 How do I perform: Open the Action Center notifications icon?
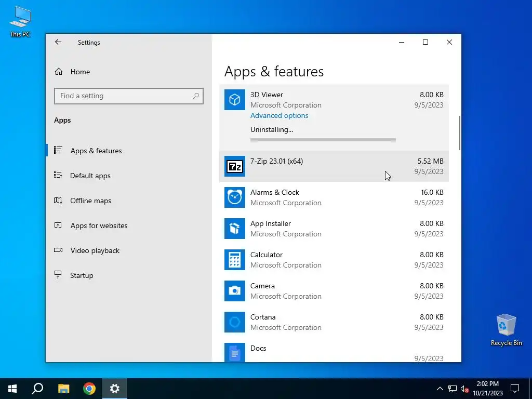click(515, 389)
